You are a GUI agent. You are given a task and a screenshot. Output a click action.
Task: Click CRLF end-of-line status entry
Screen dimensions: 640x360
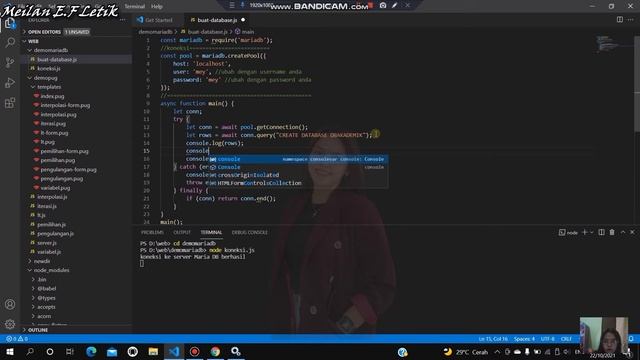(x=566, y=339)
